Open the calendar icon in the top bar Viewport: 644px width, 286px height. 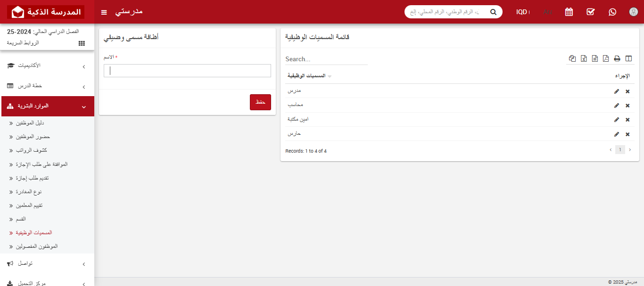tap(569, 12)
